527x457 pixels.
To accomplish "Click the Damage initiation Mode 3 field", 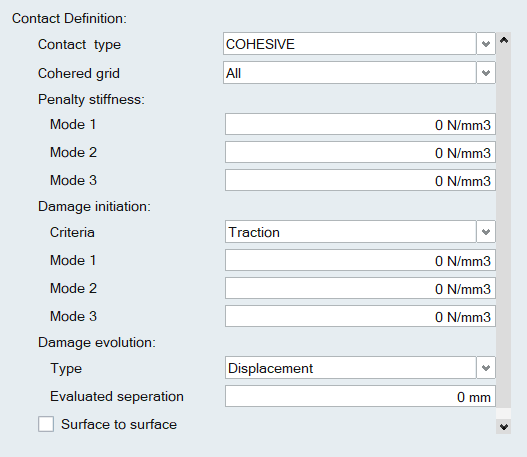I will click(360, 316).
